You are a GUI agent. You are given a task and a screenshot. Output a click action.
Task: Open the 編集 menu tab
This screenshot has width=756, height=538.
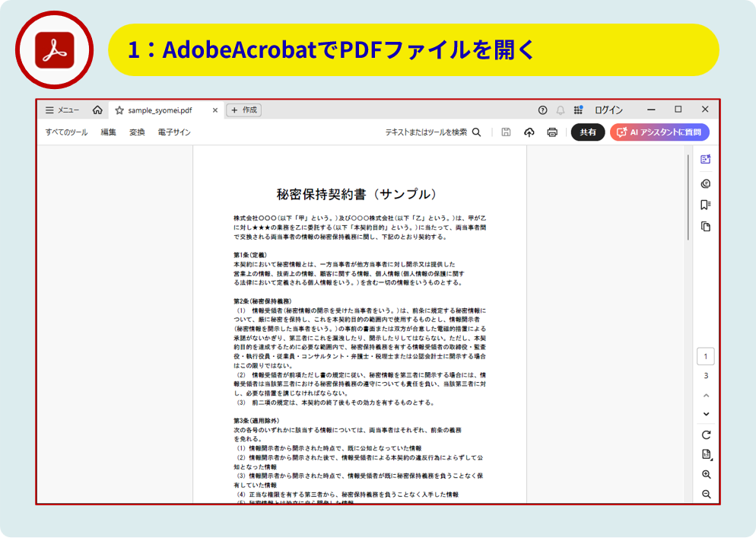(109, 132)
